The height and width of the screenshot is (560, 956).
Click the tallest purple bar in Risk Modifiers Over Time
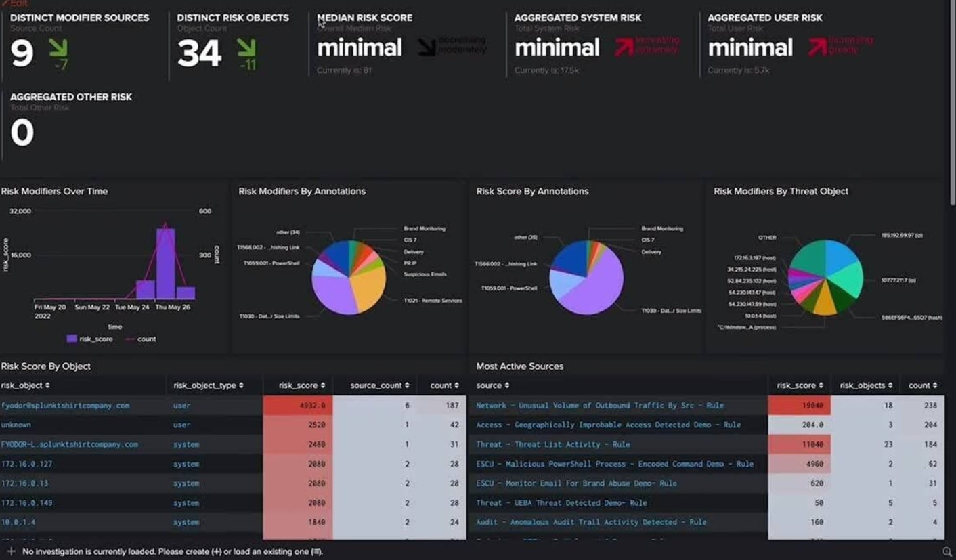(x=165, y=264)
